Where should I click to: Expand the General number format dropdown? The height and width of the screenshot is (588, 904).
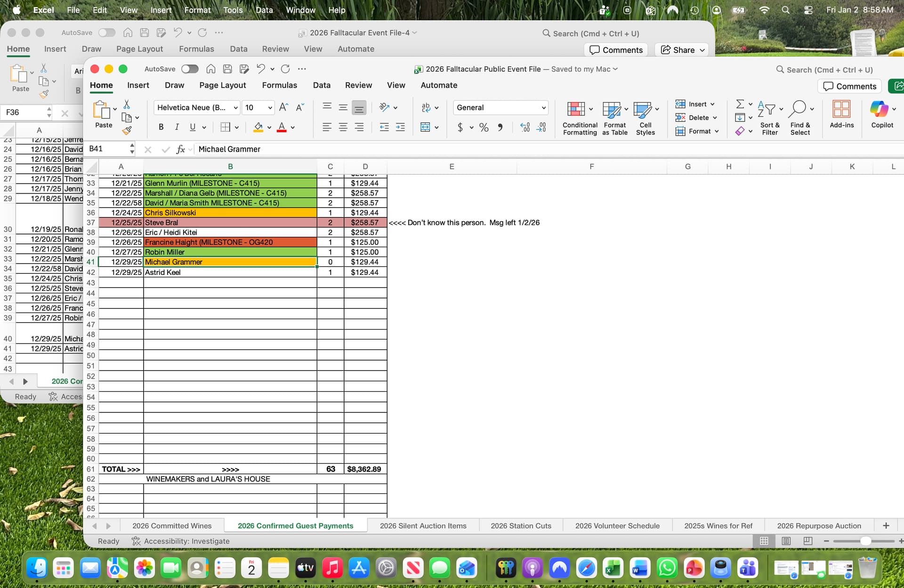pos(543,107)
